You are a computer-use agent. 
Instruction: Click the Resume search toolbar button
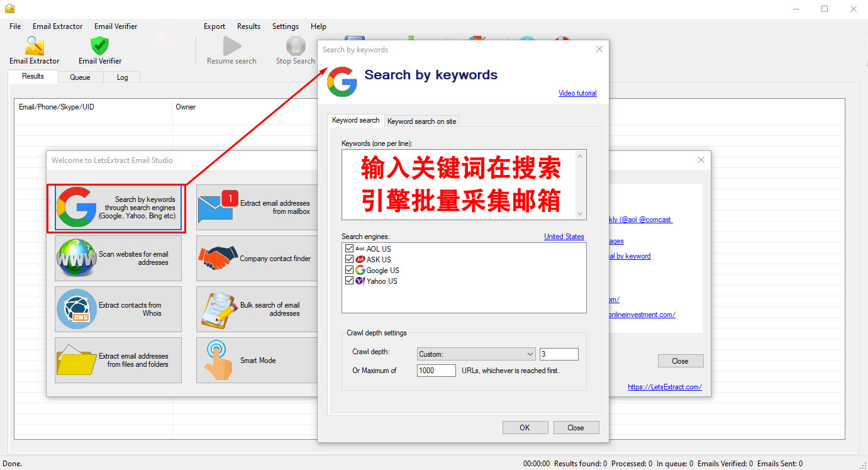coord(231,50)
